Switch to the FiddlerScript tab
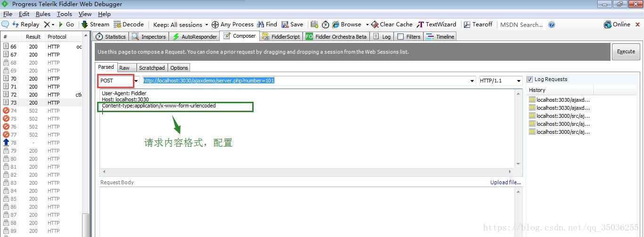 [x=281, y=36]
